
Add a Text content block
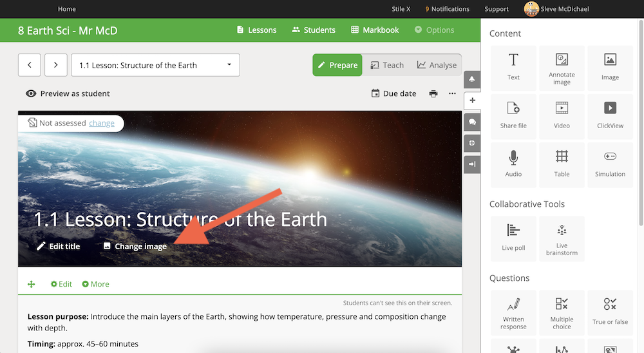coord(513,68)
